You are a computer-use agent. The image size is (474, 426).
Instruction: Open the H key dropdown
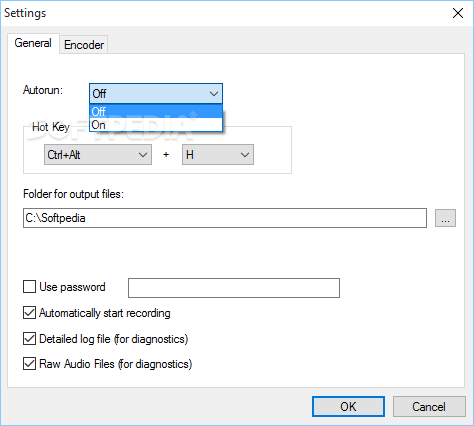coord(218,155)
